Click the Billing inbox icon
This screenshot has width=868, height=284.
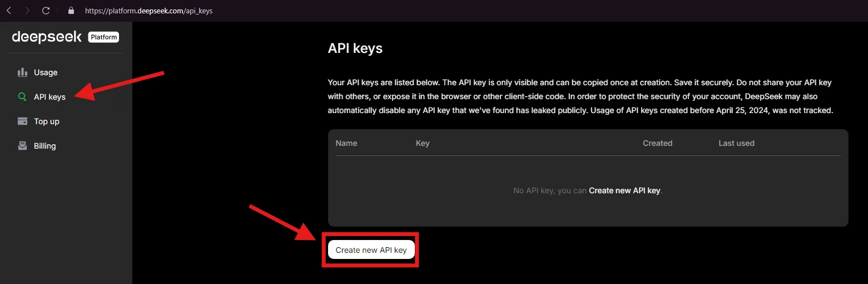[x=22, y=146]
